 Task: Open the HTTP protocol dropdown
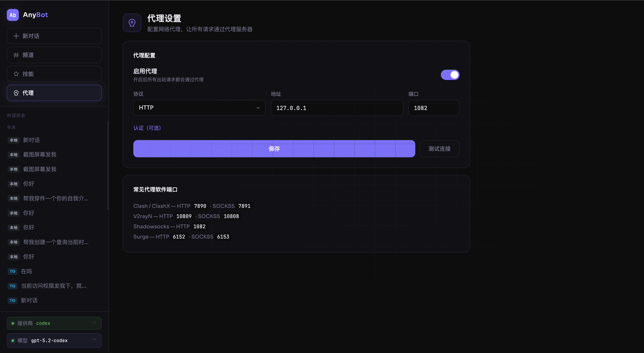tap(199, 108)
